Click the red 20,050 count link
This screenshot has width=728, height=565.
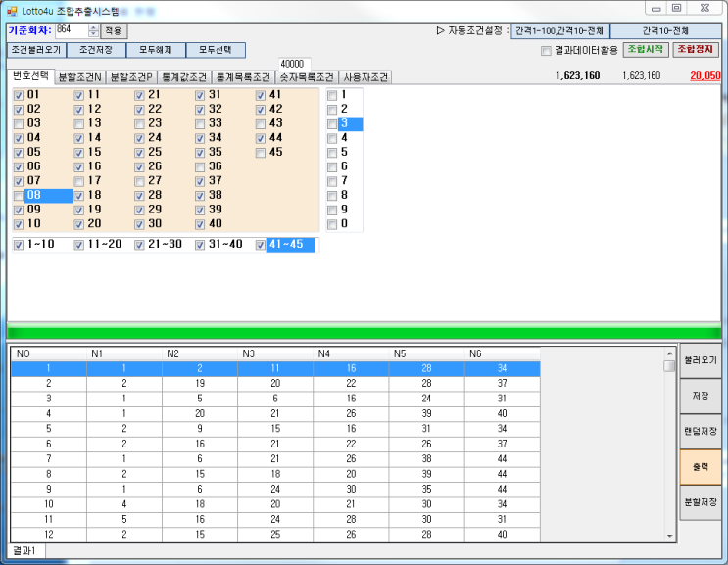704,76
